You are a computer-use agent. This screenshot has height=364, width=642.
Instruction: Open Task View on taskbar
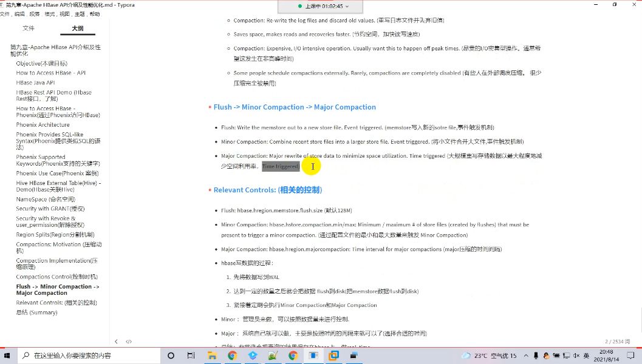point(191,356)
